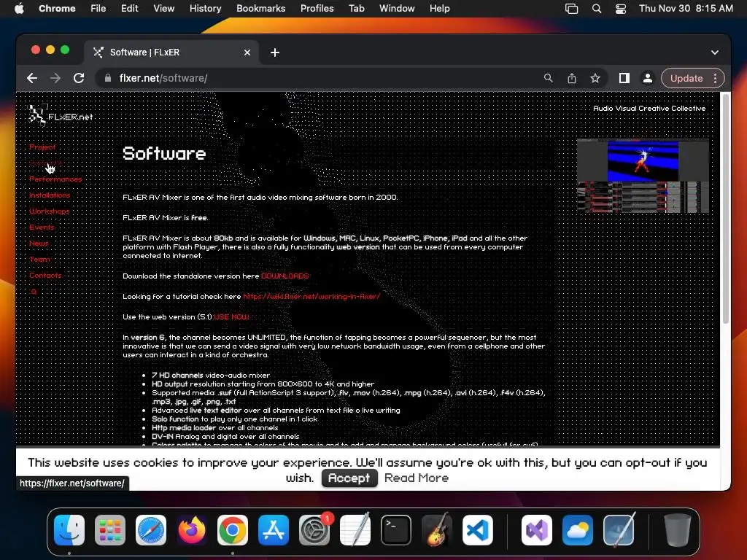Click the browser forward arrow
Viewport: 747px width, 560px height.
[x=55, y=78]
